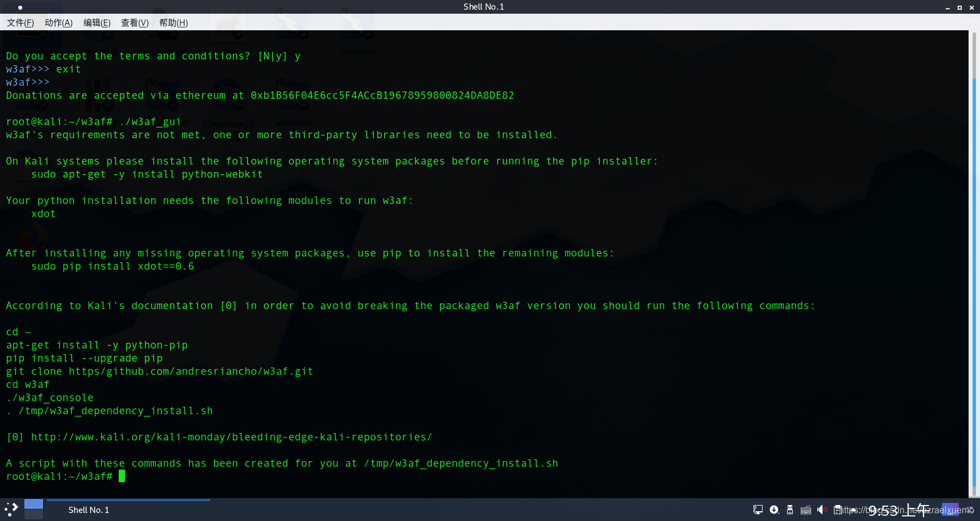Click the 'pip install --upgrade pip' line
The height and width of the screenshot is (521, 980).
point(84,358)
